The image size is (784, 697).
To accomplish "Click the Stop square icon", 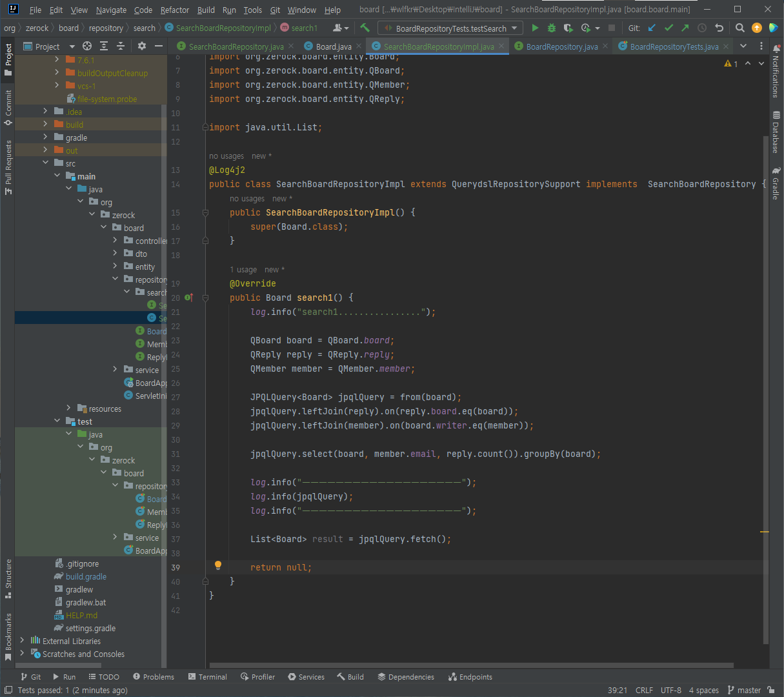I will [x=612, y=28].
